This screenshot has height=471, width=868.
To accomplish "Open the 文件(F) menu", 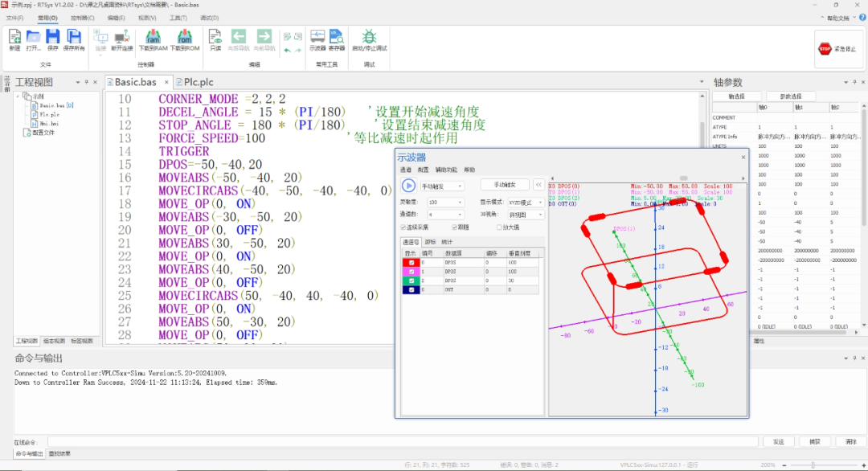I will [15, 18].
